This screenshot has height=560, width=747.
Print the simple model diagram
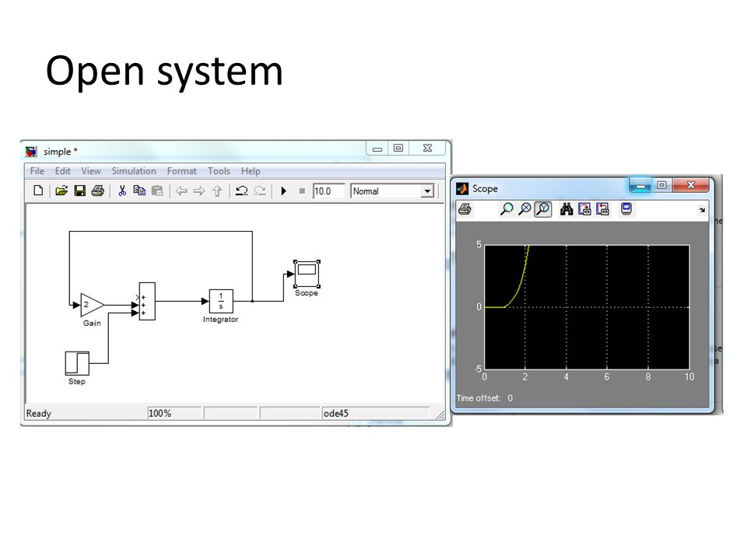[x=98, y=191]
